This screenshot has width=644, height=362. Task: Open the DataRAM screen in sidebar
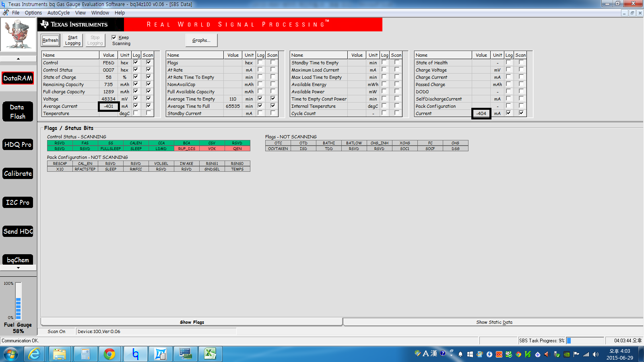pyautogui.click(x=18, y=78)
